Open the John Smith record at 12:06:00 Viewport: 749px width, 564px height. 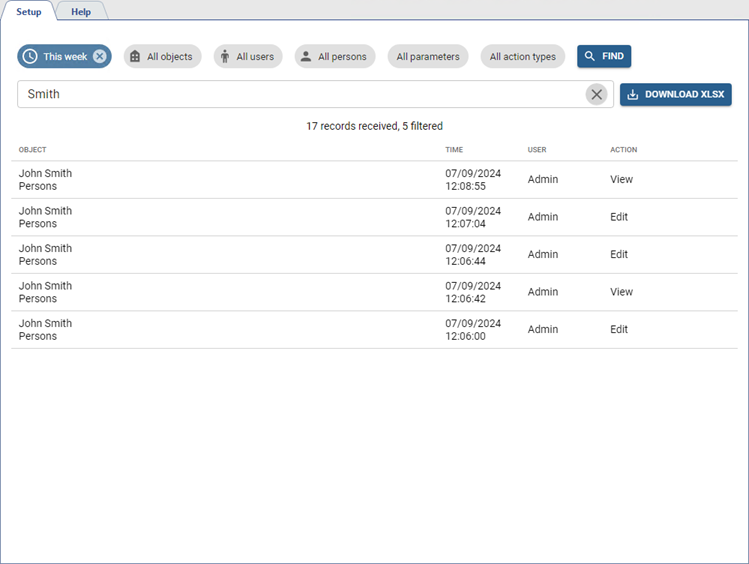click(46, 329)
